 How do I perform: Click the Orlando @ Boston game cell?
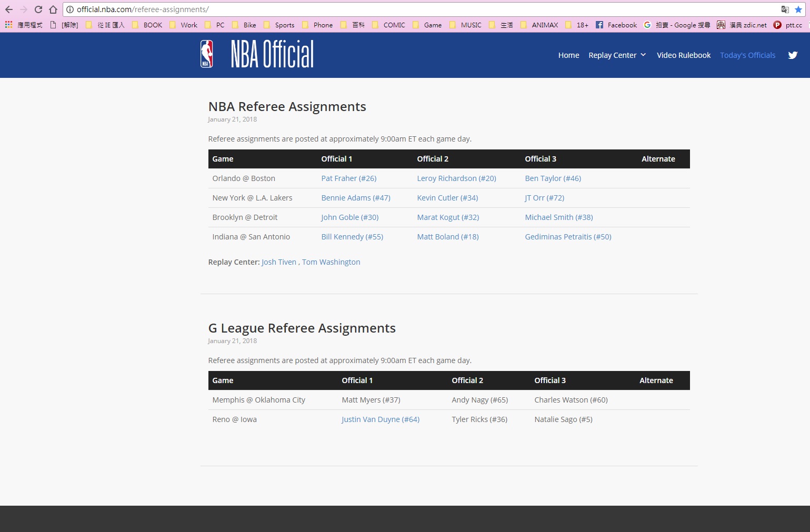(244, 178)
